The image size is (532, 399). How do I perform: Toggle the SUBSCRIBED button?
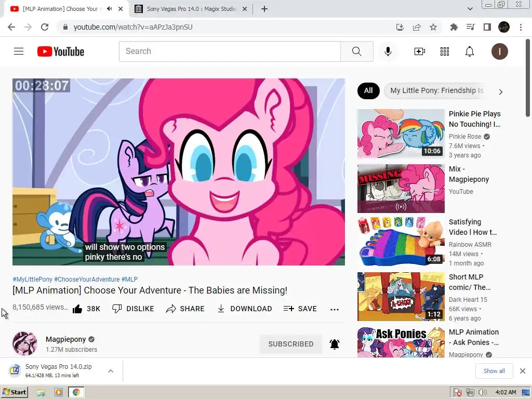(291, 344)
